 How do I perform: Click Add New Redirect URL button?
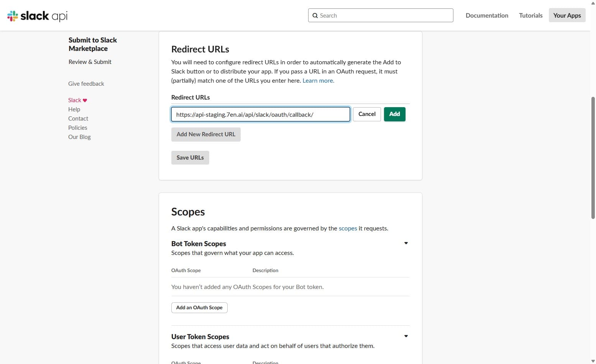coord(206,134)
